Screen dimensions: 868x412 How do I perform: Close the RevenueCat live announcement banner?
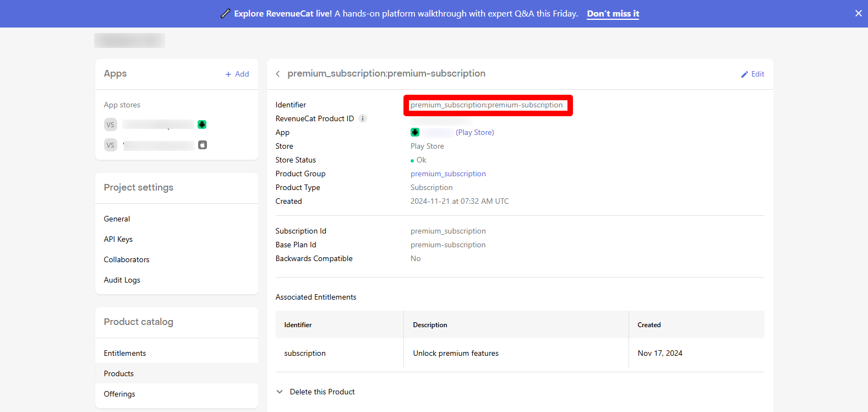pos(858,13)
